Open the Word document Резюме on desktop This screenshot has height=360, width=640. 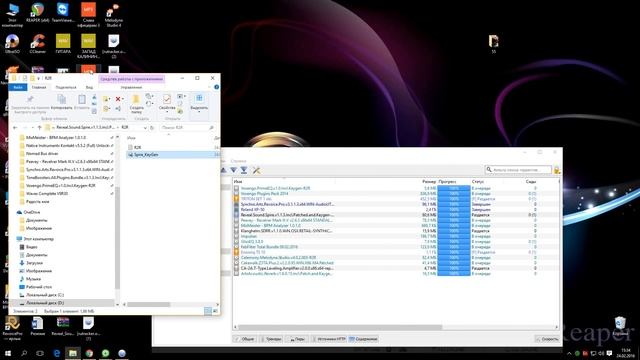click(38, 327)
